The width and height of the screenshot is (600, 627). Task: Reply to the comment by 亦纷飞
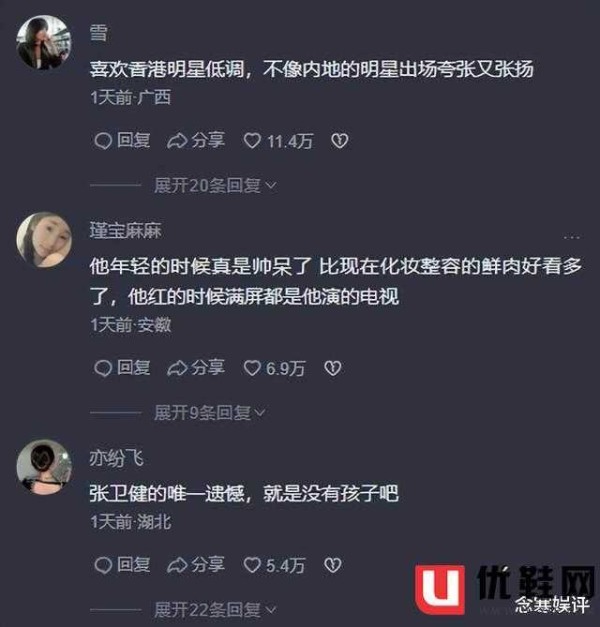pyautogui.click(x=122, y=565)
